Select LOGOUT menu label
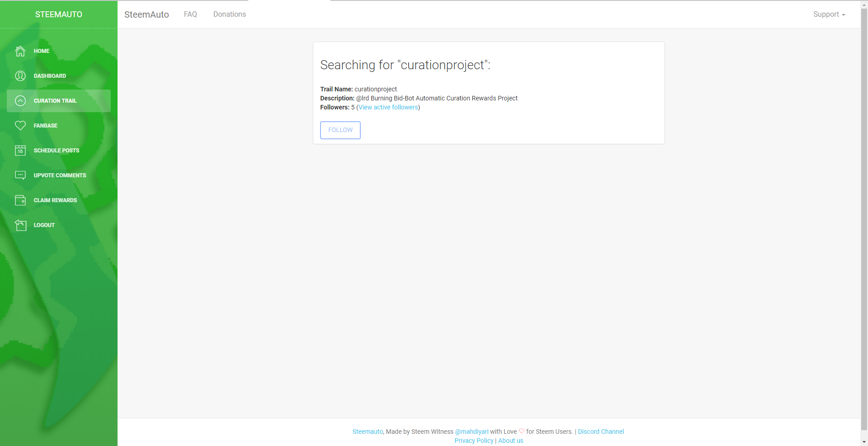This screenshot has height=446, width=868. pyautogui.click(x=44, y=225)
